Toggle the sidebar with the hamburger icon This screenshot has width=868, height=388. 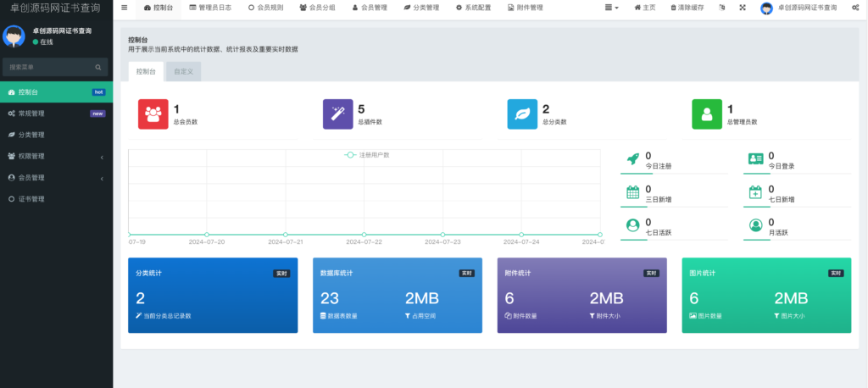(x=124, y=8)
